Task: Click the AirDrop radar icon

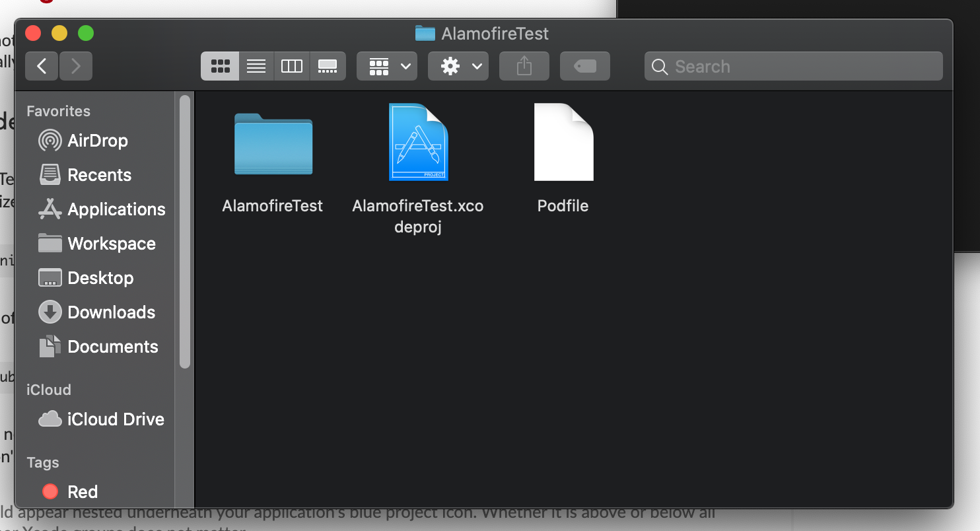Action: [x=50, y=141]
